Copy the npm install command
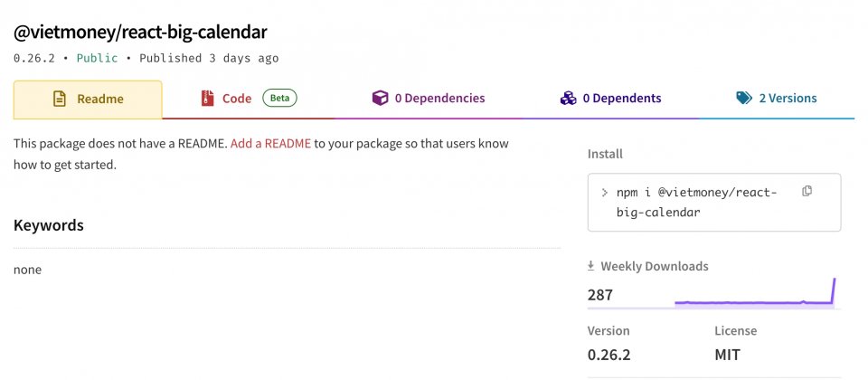Viewport: 868px width, 380px height. click(x=807, y=191)
